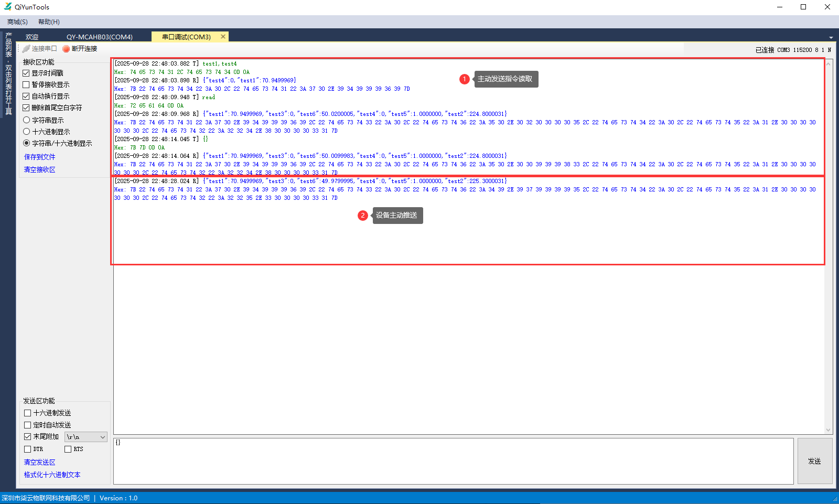Close the 串口调试(COM3) tab
839x504 pixels.
click(x=223, y=37)
